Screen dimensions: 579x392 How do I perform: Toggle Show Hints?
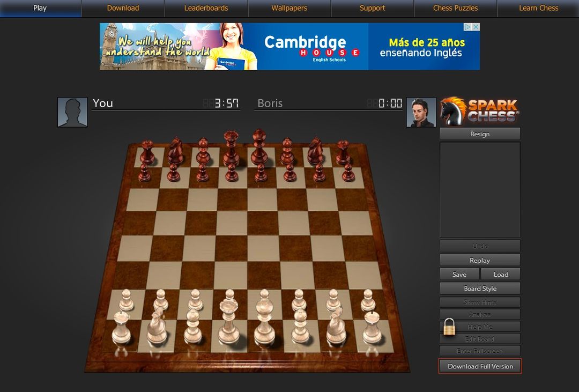(x=479, y=302)
